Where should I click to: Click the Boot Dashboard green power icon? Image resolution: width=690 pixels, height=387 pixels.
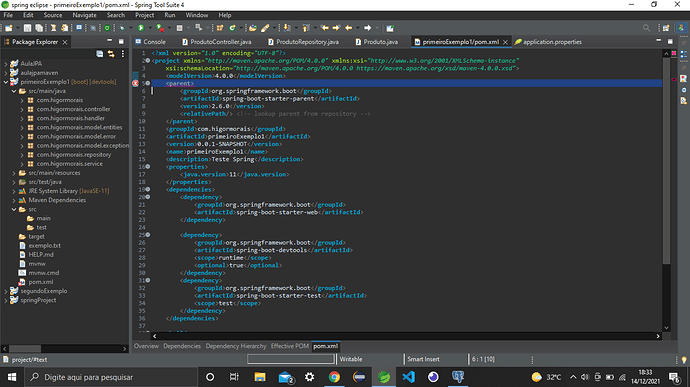click(107, 28)
